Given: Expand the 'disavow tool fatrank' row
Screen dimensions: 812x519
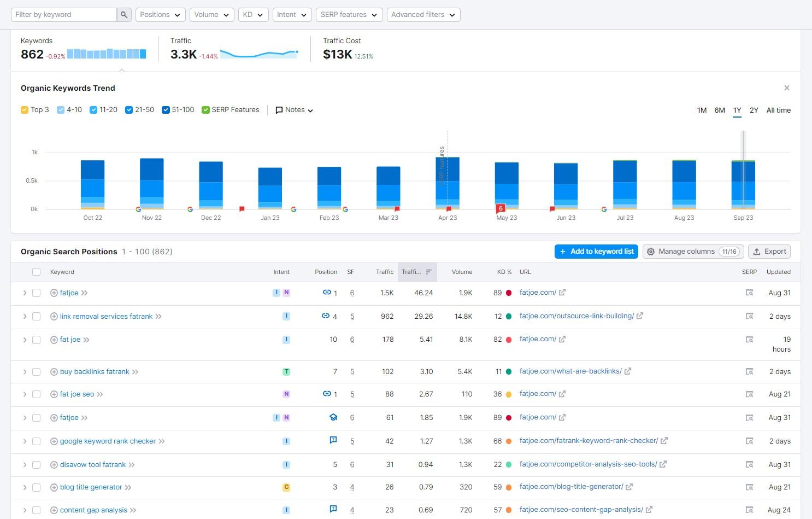Looking at the screenshot, I should point(25,465).
